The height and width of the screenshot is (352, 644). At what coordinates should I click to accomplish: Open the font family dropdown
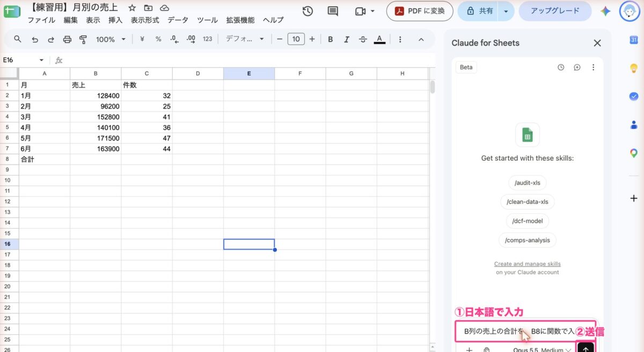click(x=245, y=39)
